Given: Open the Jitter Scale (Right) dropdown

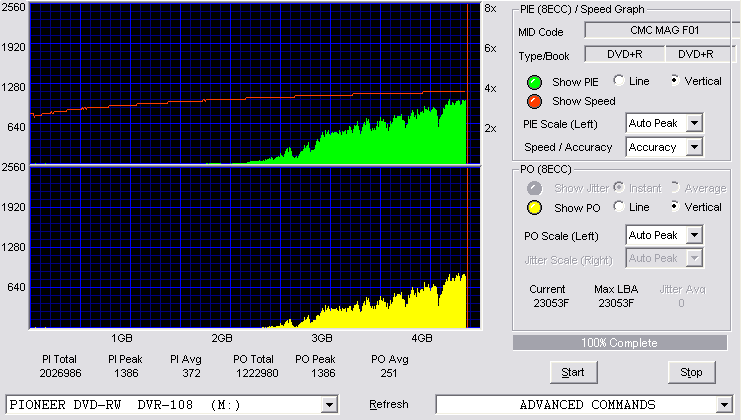Looking at the screenshot, I should pos(694,258).
